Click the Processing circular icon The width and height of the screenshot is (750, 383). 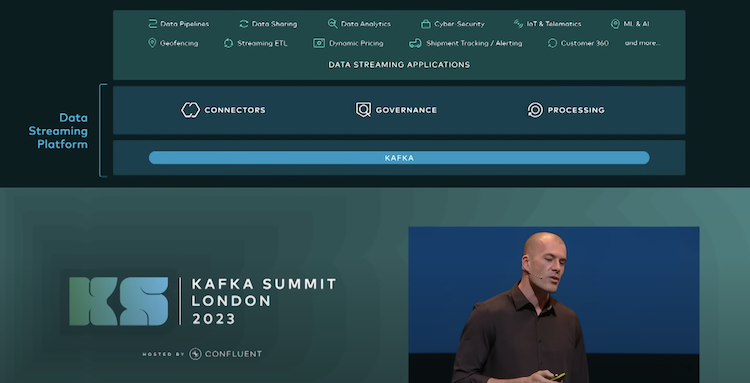535,110
